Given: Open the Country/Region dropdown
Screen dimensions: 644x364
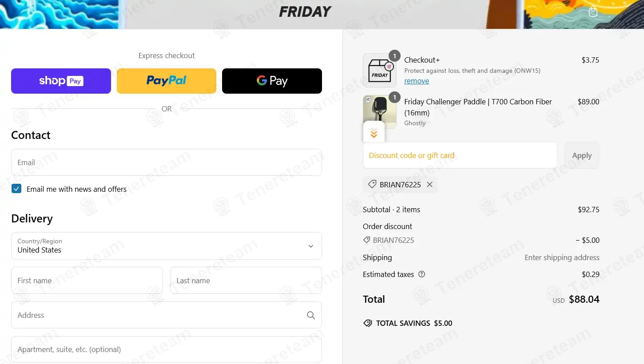Looking at the screenshot, I should 167,246.
